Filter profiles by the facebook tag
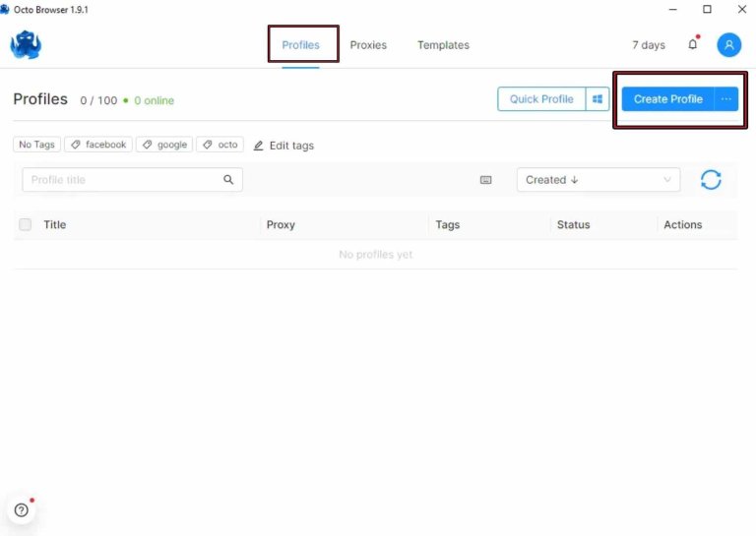This screenshot has width=756, height=536. click(x=98, y=145)
